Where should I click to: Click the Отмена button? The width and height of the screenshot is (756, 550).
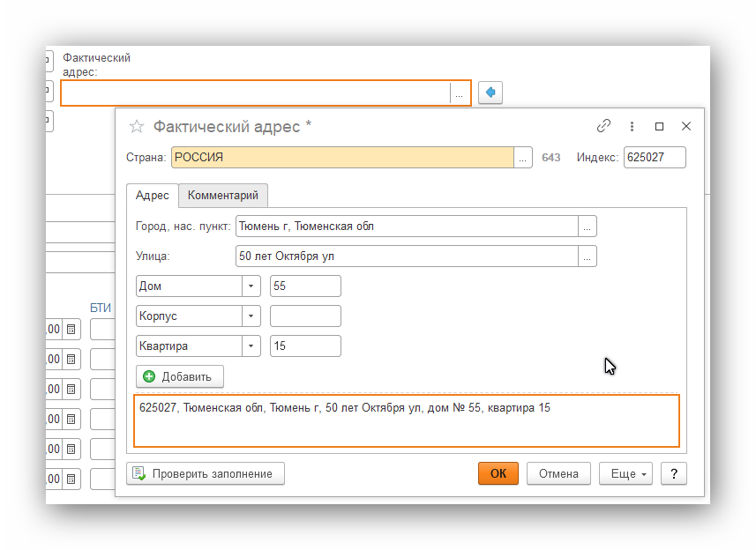(558, 473)
